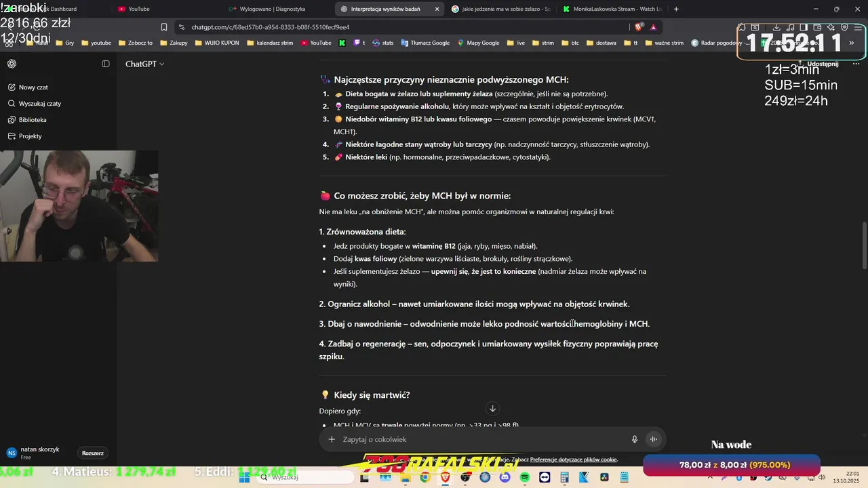The height and width of the screenshot is (488, 868).
Task: Open Discord from the taskbar
Action: click(x=505, y=477)
